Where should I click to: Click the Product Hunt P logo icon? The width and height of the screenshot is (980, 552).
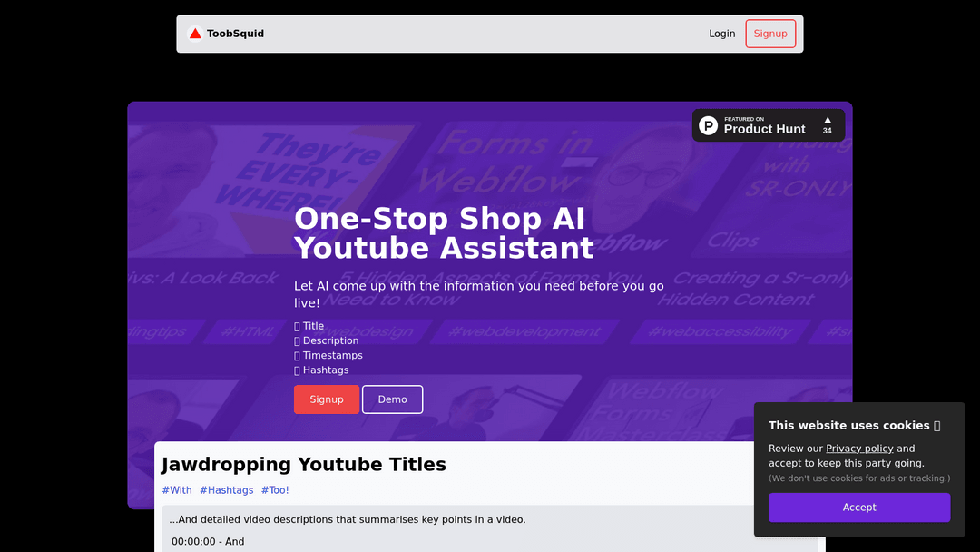(x=708, y=125)
